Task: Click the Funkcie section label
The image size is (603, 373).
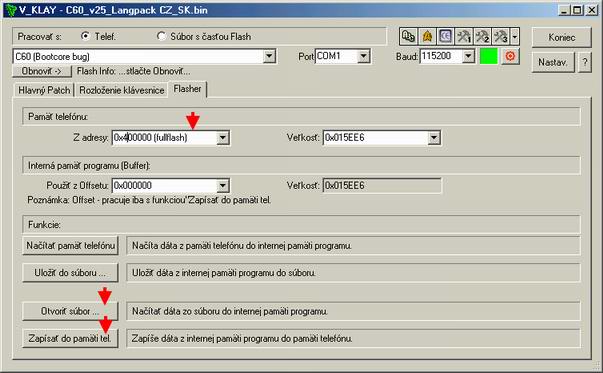Action: point(44,225)
